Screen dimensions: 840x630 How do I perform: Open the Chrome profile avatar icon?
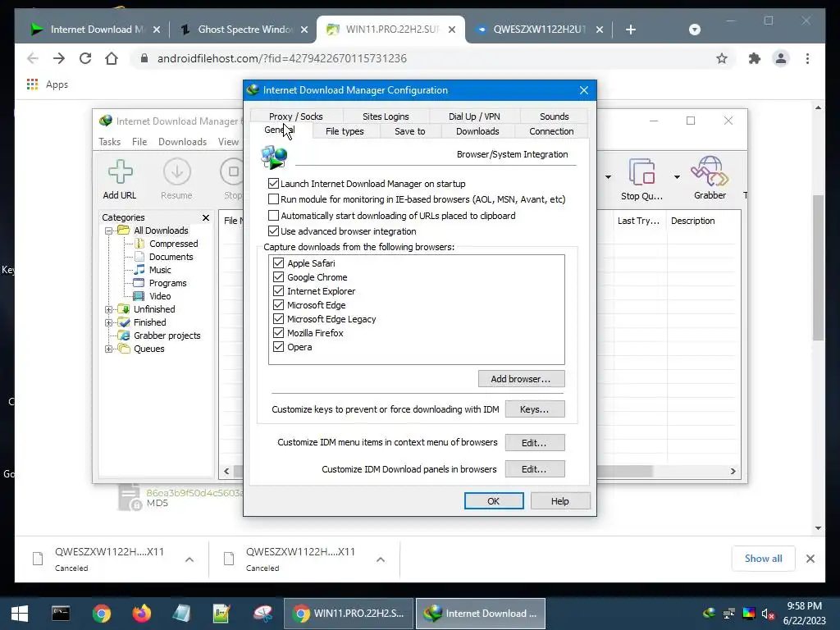click(x=781, y=58)
